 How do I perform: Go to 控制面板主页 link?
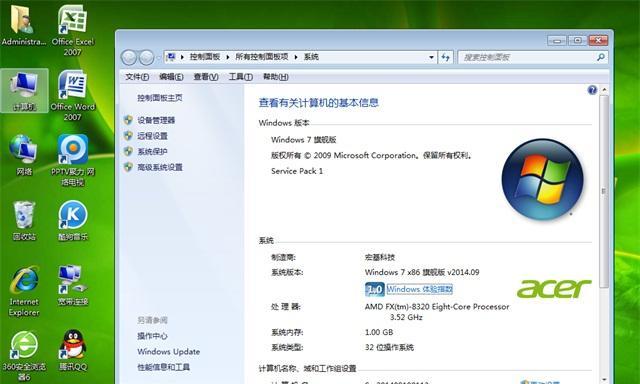pyautogui.click(x=160, y=98)
